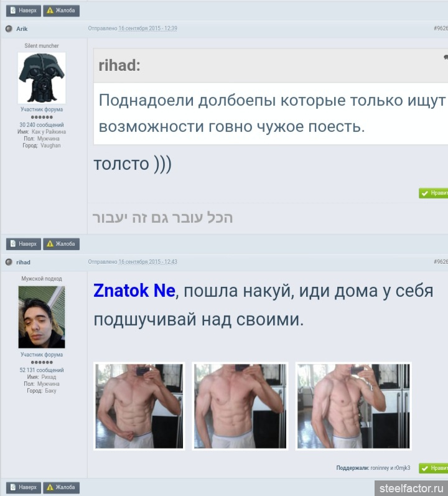Open Arik's Darth Vader avatar
This screenshot has width=448, height=496.
[x=42, y=78]
